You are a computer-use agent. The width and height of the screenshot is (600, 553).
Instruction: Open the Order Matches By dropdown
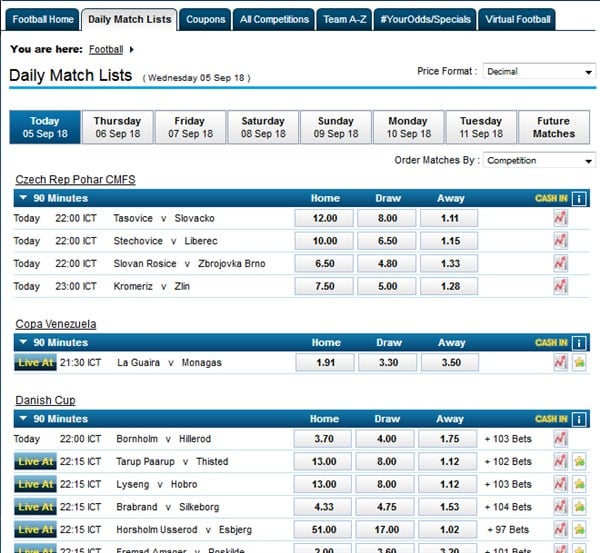coord(539,160)
